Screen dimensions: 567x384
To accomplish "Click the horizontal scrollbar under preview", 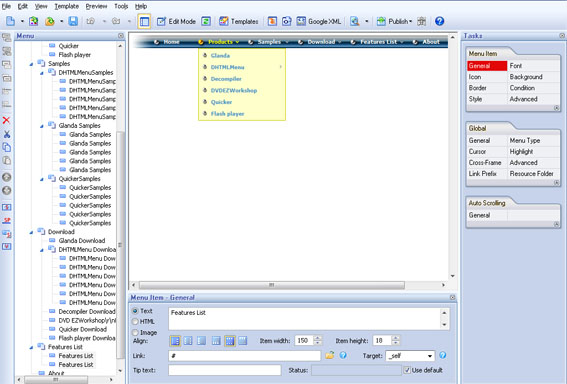I will coord(272,285).
